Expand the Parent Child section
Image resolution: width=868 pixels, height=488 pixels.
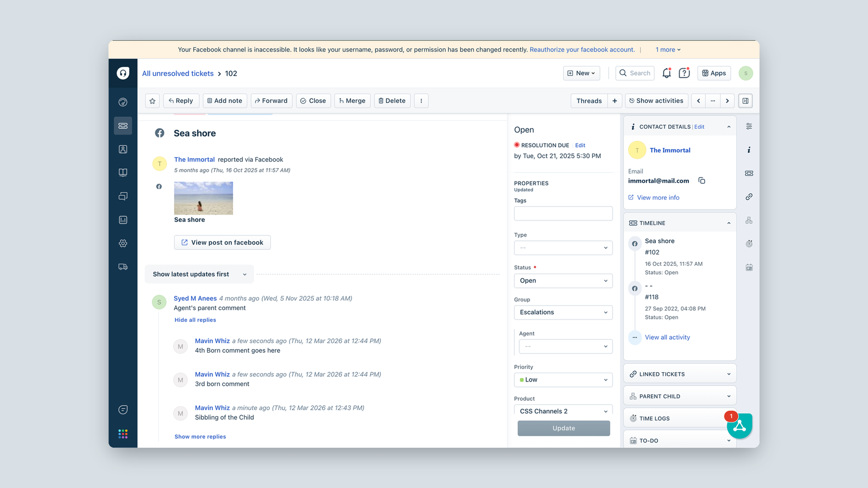680,396
